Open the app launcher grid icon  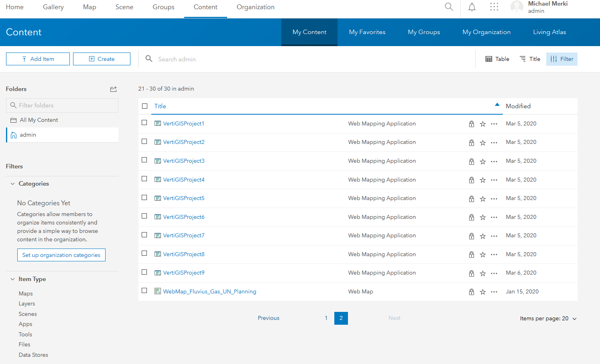tap(494, 7)
